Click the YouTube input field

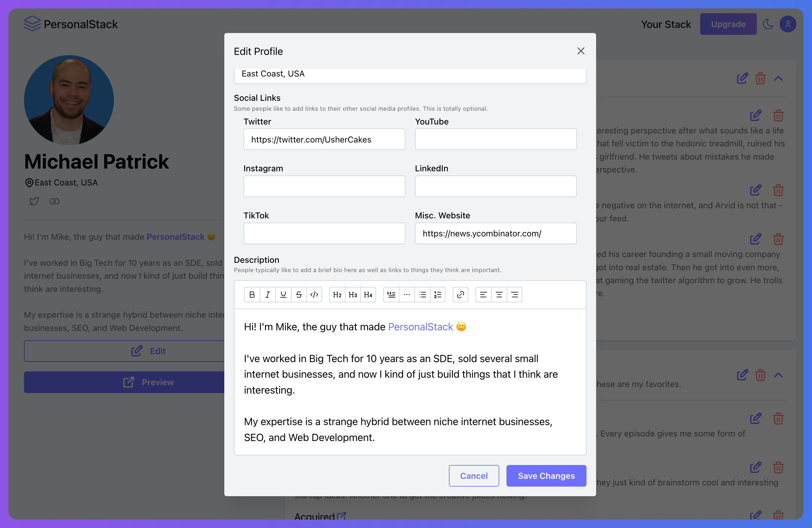pos(496,139)
